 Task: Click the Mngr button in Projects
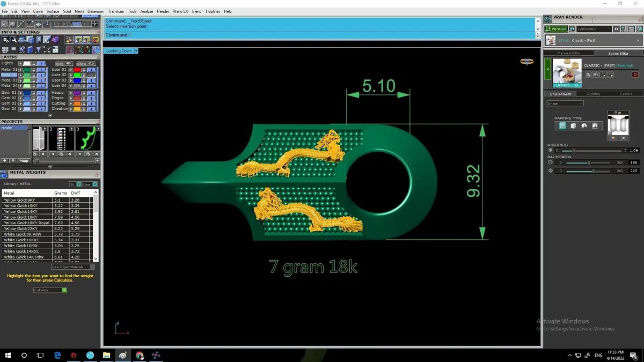pyautogui.click(x=24, y=161)
